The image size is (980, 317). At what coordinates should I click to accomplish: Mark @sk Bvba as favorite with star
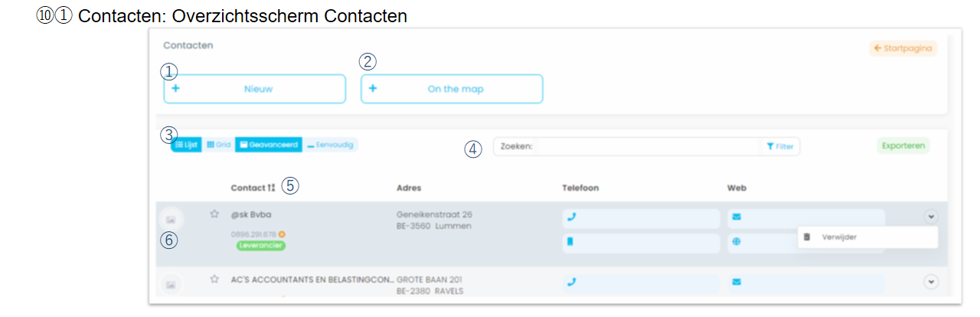tap(214, 214)
